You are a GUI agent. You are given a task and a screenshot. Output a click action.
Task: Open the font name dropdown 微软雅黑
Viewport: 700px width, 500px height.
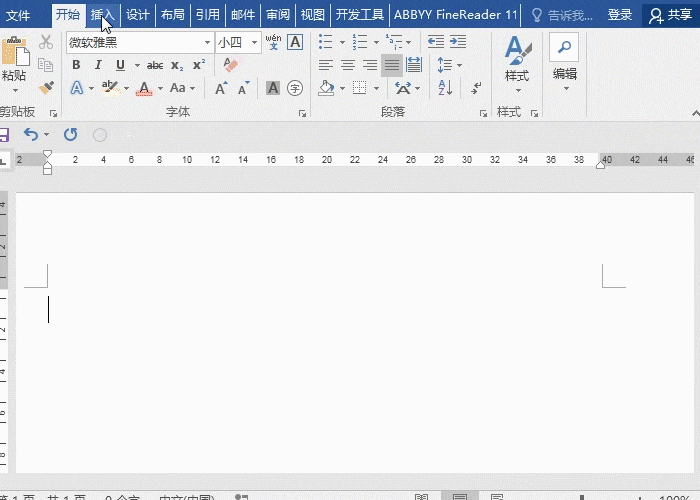coord(208,42)
